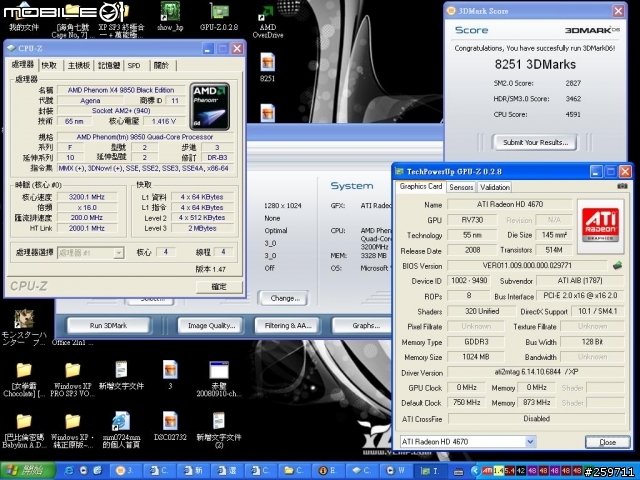Click the Socket AM2+ (940) package value
The image size is (640, 480).
click(x=121, y=111)
